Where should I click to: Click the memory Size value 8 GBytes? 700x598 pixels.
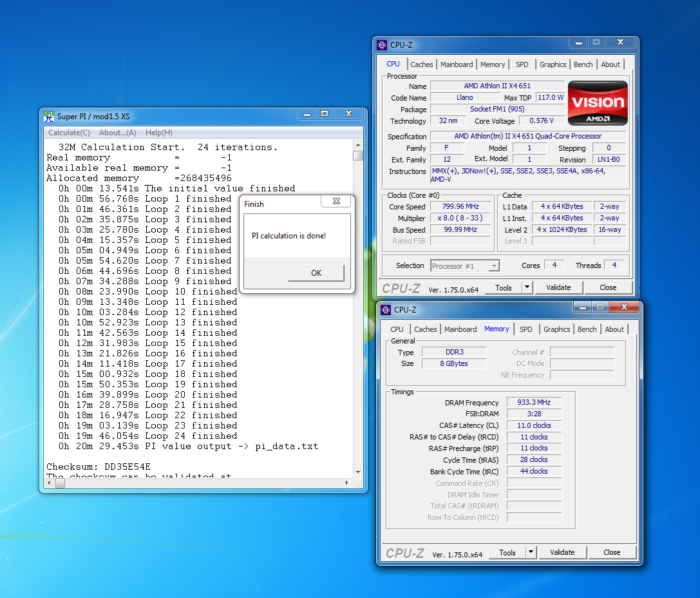(454, 363)
